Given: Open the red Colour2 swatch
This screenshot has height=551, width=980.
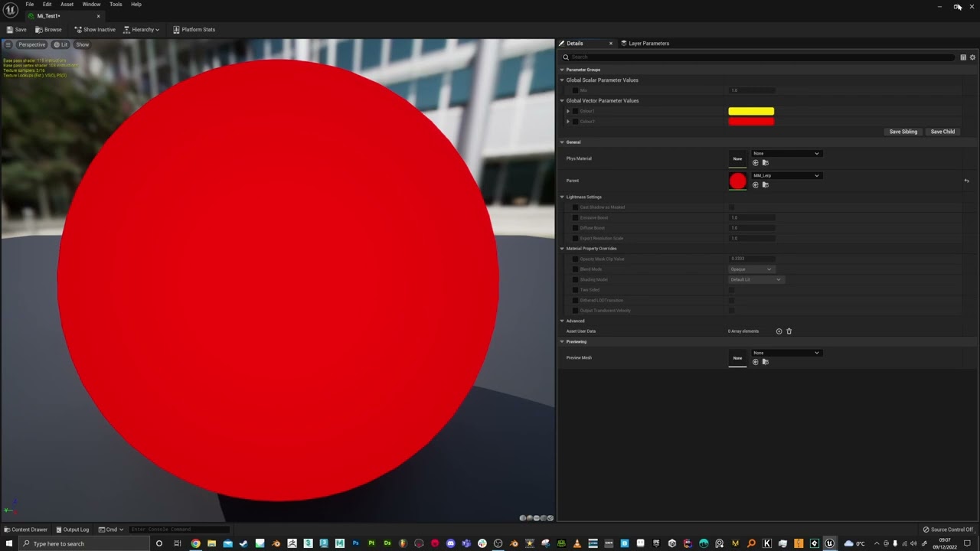Looking at the screenshot, I should click(751, 122).
